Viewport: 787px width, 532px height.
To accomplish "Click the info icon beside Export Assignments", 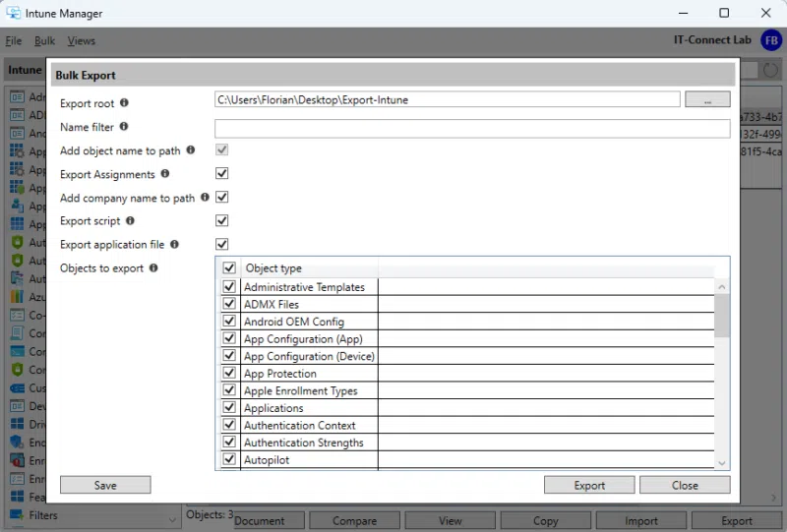I will [164, 174].
